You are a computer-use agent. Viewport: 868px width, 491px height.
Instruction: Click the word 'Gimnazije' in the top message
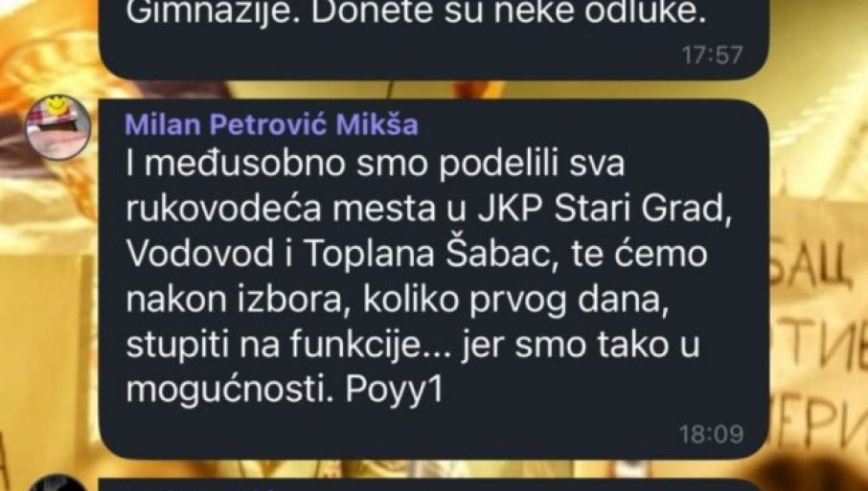[x=213, y=13]
